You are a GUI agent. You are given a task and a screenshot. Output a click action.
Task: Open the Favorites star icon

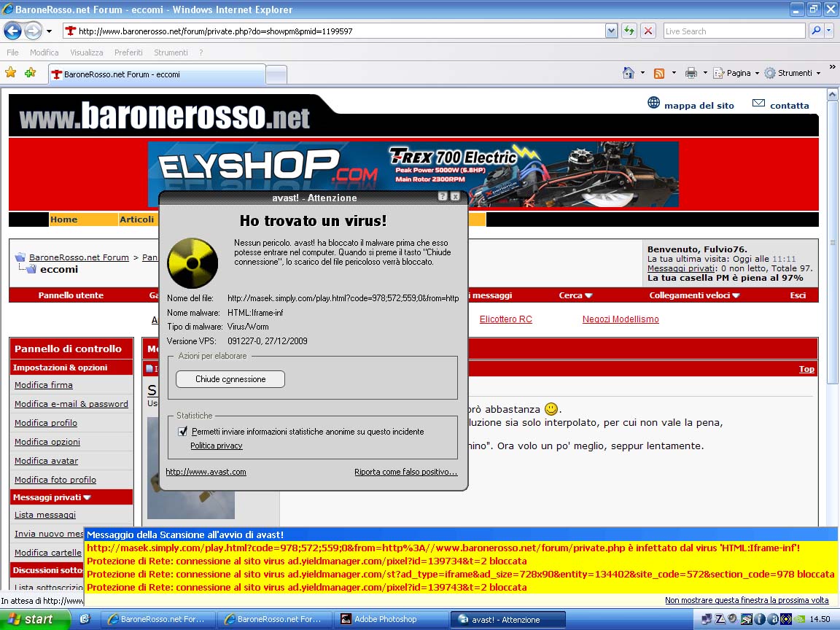click(x=10, y=73)
